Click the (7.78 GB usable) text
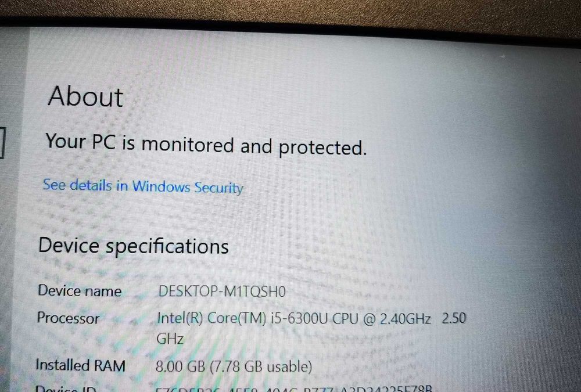The height and width of the screenshot is (392, 581). [261, 366]
